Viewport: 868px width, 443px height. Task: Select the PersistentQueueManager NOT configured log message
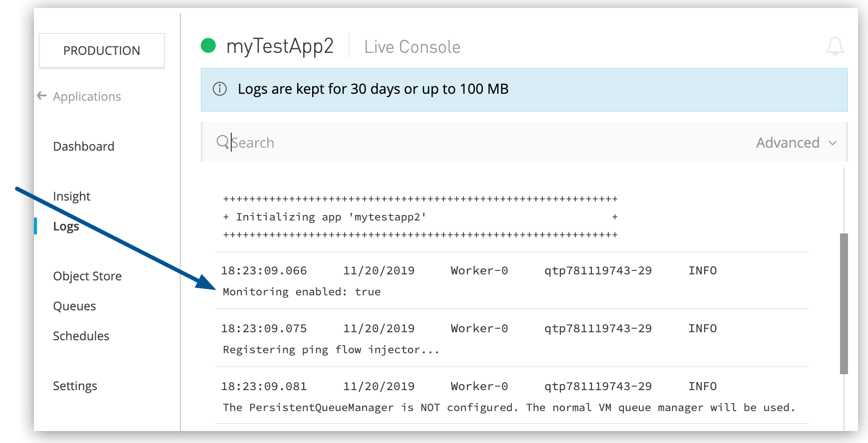point(509,408)
